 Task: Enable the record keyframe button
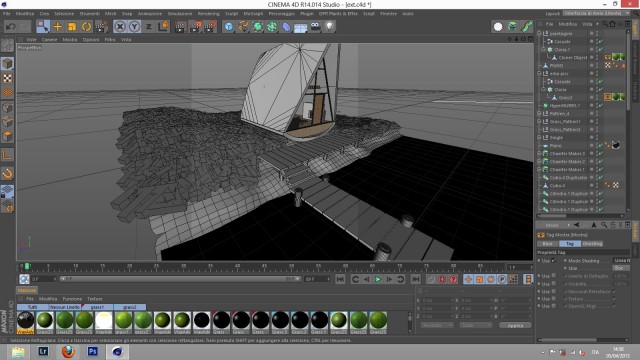(x=442, y=279)
